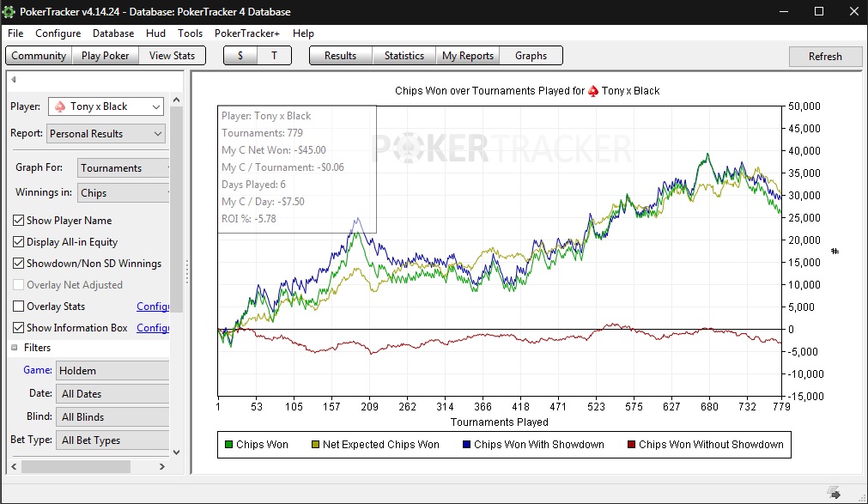Open the Statistics tab
The image size is (868, 504).
coord(404,56)
